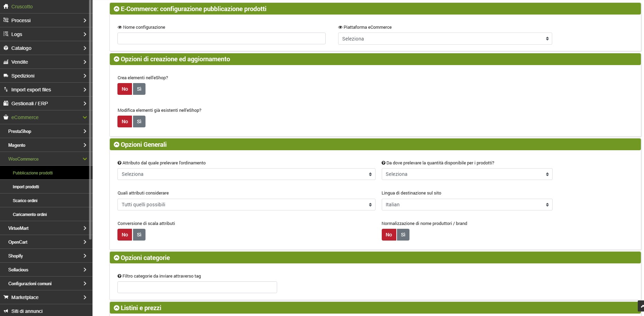Click the Catalogo box icon
The height and width of the screenshot is (316, 644).
click(x=6, y=48)
